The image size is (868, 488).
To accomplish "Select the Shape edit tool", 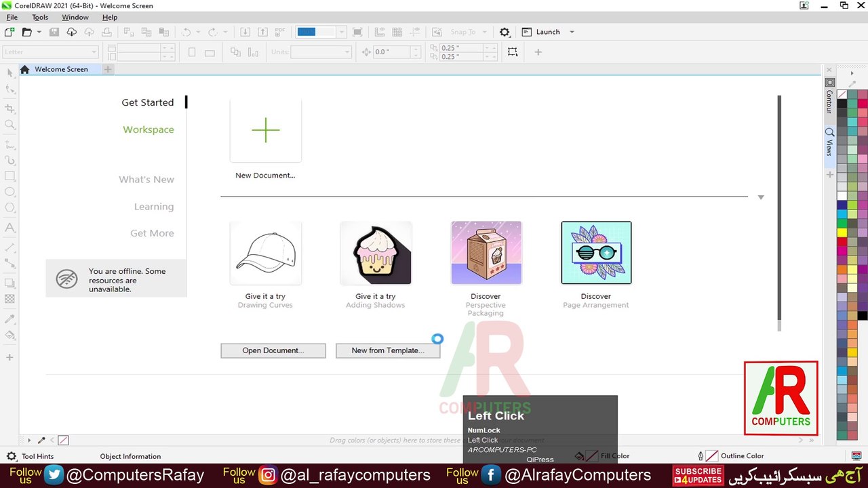I will [x=9, y=89].
